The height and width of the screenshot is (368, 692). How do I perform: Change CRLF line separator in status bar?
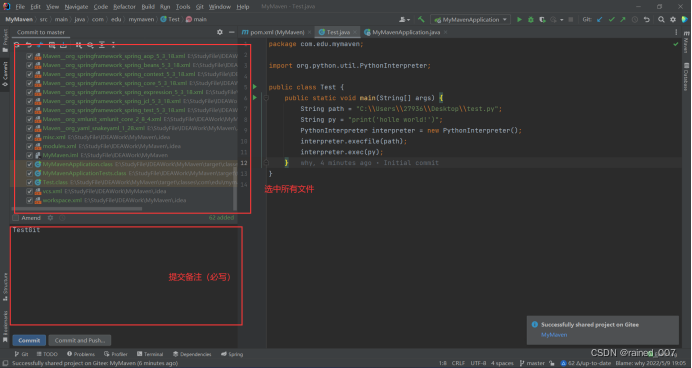click(458, 363)
